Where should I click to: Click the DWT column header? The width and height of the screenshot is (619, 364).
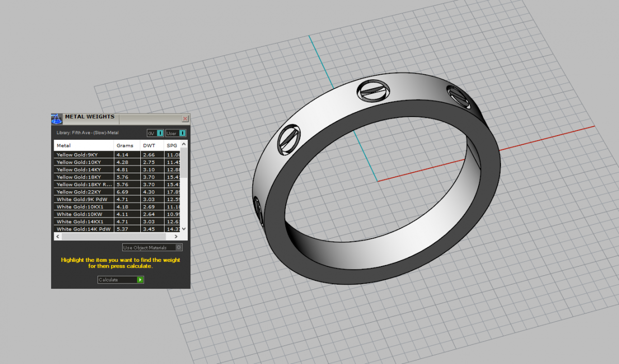151,145
